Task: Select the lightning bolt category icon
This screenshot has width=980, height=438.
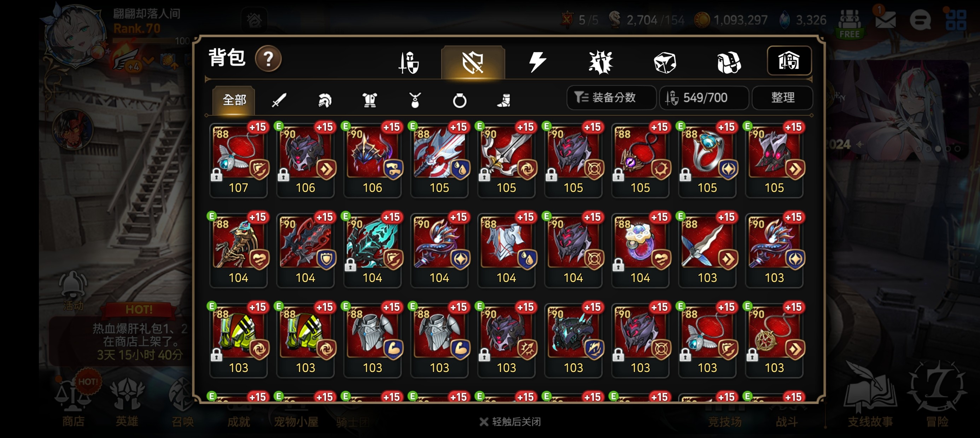Action: point(537,62)
